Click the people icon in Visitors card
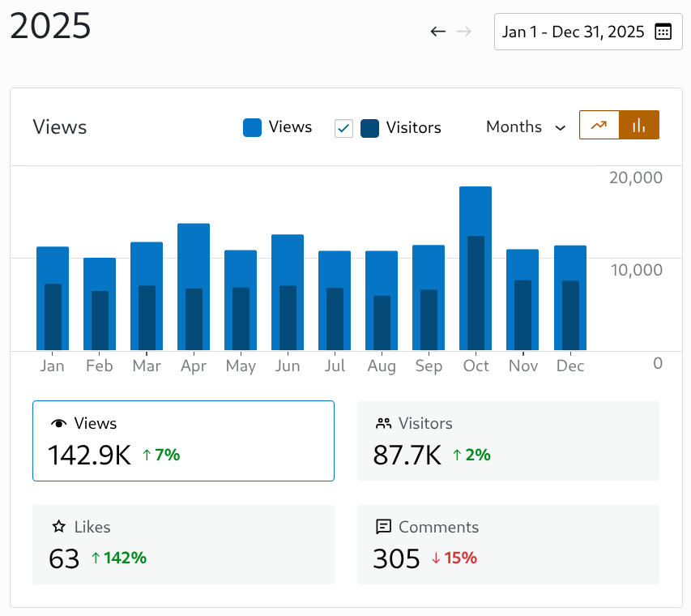The width and height of the screenshot is (691, 616). click(x=383, y=424)
